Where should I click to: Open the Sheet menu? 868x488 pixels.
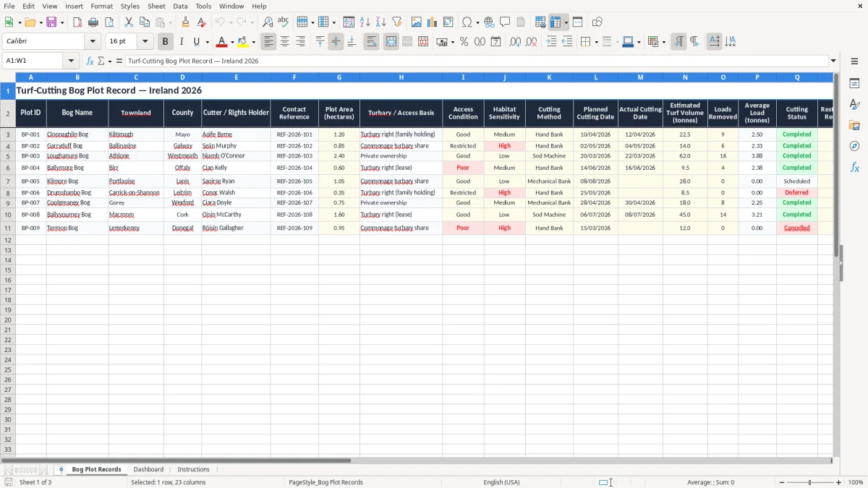tap(156, 6)
